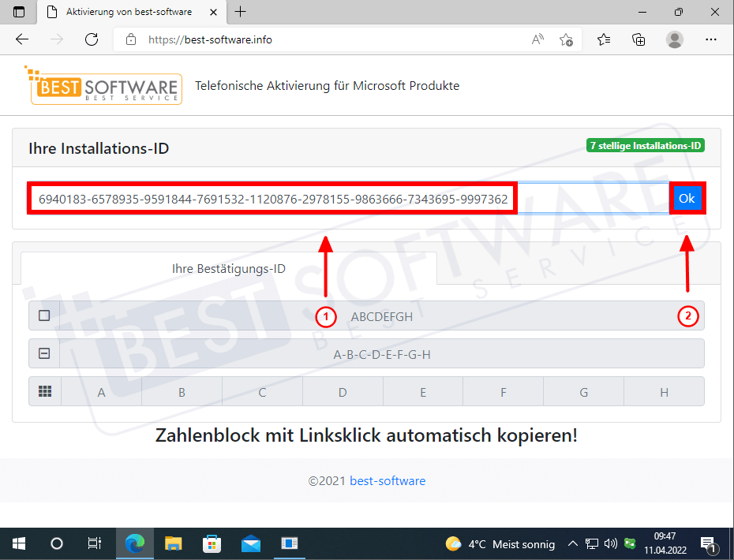Click the browser refresh icon

tap(91, 39)
